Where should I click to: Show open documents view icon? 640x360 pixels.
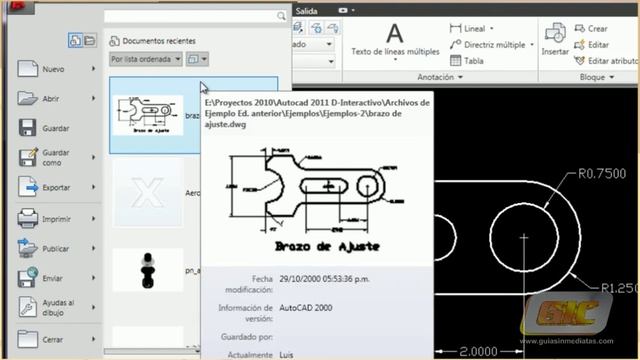pos(89,40)
